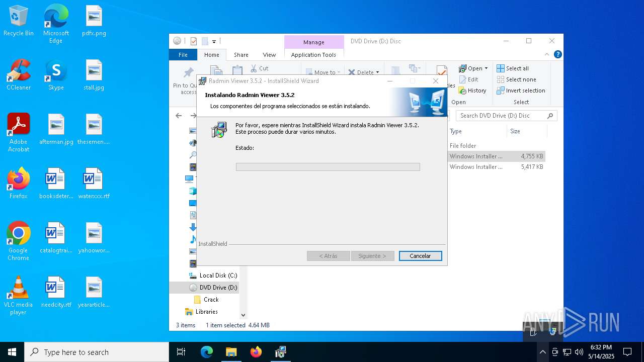Open History from the ribbon
This screenshot has width=644, height=362.
click(472, 90)
